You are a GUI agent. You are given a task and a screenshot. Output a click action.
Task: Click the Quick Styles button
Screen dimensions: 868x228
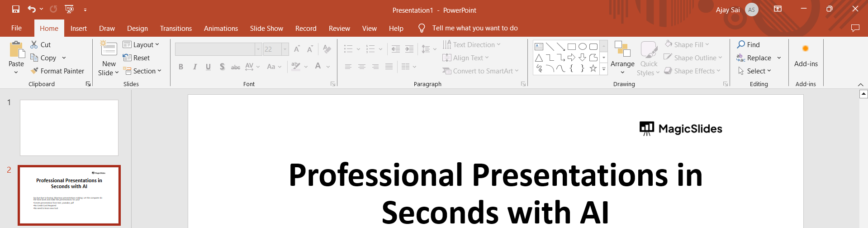tap(649, 58)
